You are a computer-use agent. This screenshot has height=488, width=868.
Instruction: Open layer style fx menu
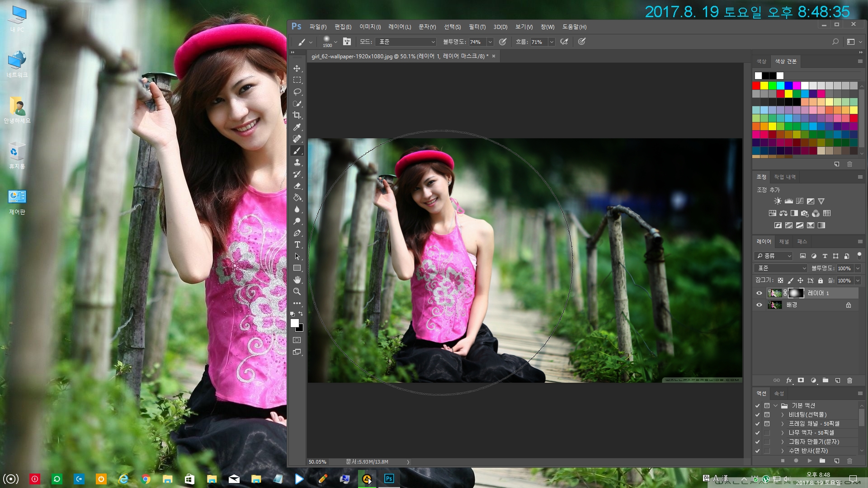point(789,380)
